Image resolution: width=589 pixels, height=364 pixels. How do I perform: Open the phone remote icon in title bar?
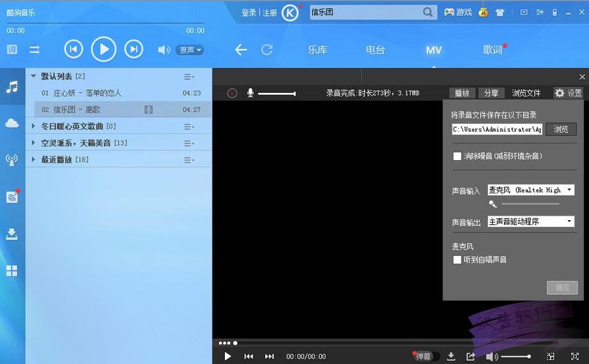tap(555, 13)
